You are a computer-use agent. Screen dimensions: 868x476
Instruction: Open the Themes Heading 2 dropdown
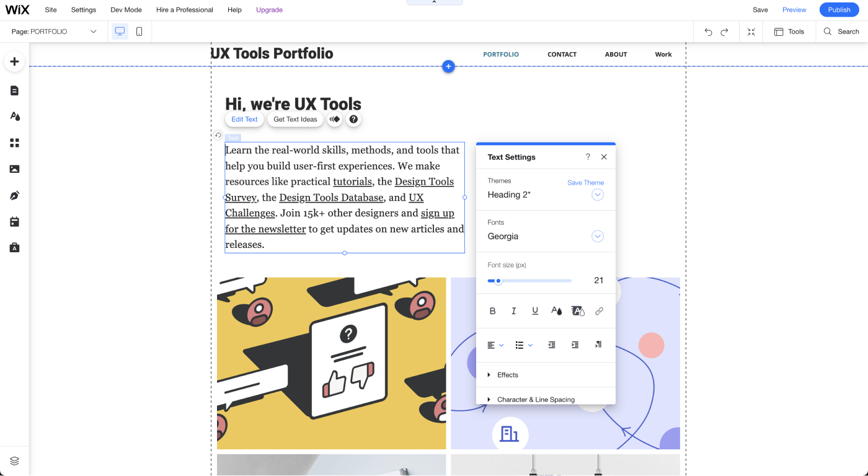[598, 195]
